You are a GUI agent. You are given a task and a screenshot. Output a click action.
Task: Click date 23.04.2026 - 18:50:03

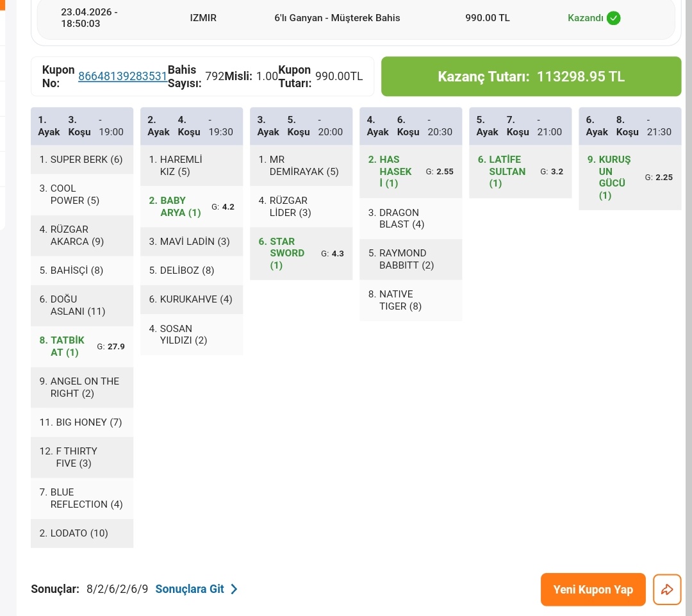pyautogui.click(x=89, y=18)
